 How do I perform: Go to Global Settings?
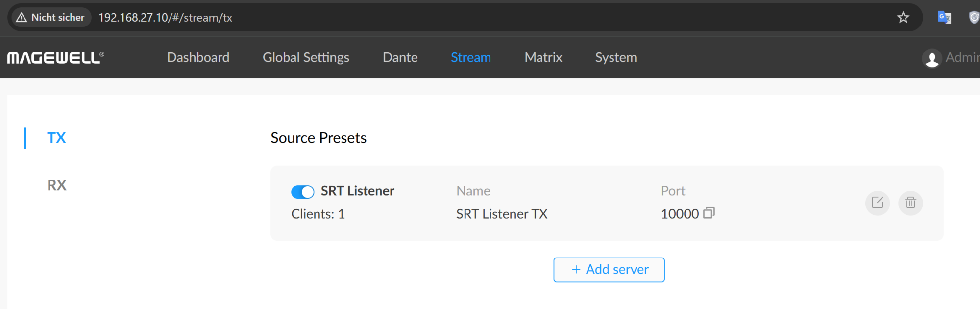306,58
